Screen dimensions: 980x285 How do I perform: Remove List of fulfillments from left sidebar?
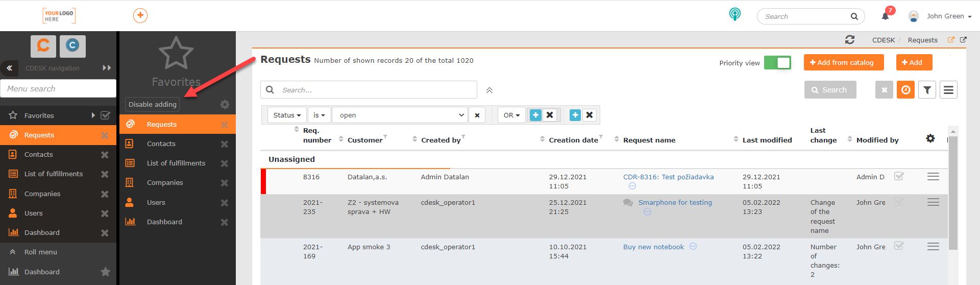click(105, 174)
